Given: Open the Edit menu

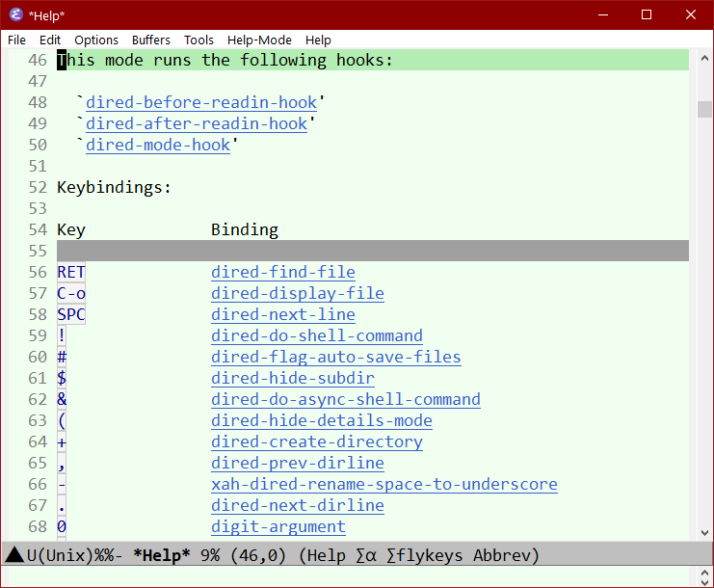Looking at the screenshot, I should click(x=50, y=40).
